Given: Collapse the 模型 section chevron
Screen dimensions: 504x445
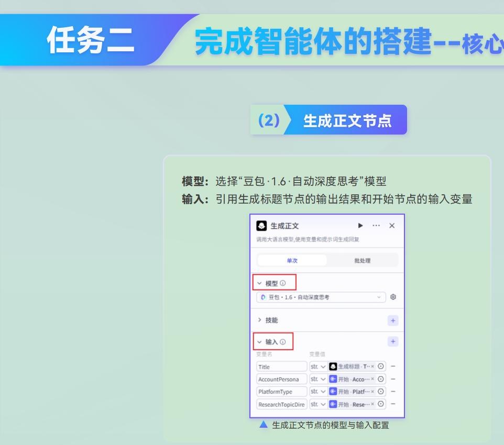Looking at the screenshot, I should point(259,283).
